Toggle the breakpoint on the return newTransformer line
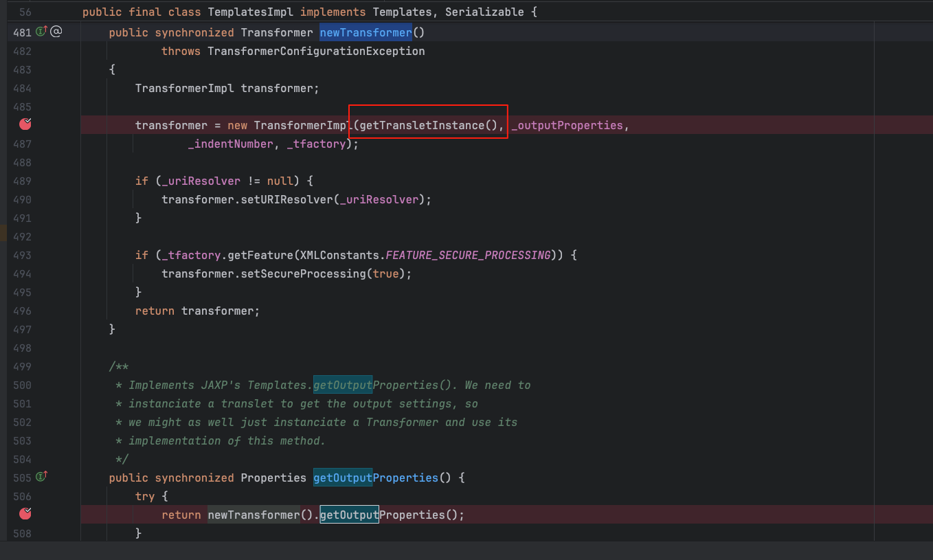This screenshot has height=560, width=933. click(25, 513)
